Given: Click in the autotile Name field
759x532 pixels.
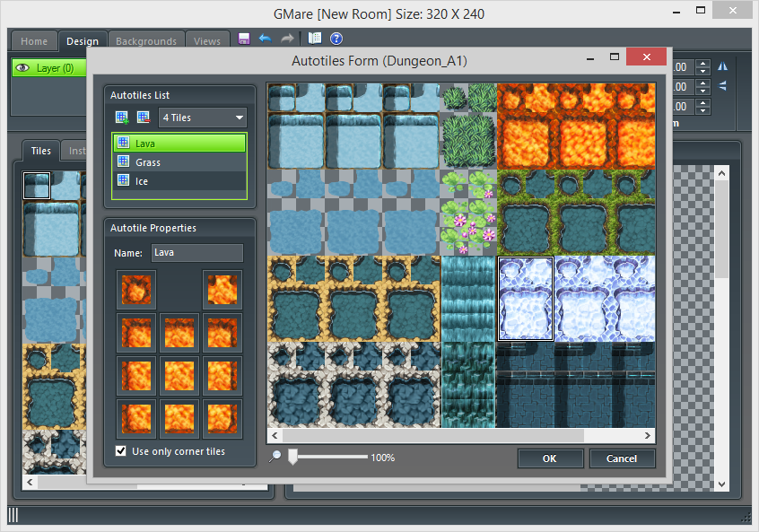Looking at the screenshot, I should pyautogui.click(x=197, y=253).
